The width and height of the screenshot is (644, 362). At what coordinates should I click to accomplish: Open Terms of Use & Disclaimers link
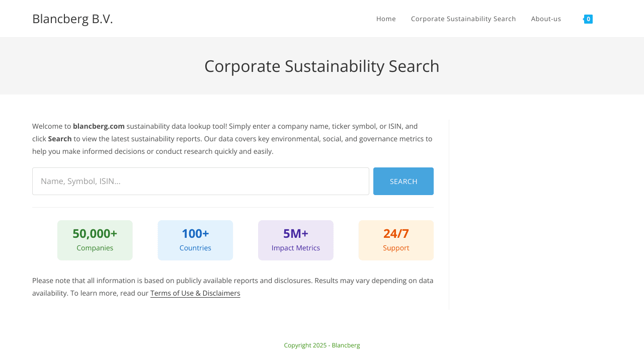pyautogui.click(x=195, y=293)
